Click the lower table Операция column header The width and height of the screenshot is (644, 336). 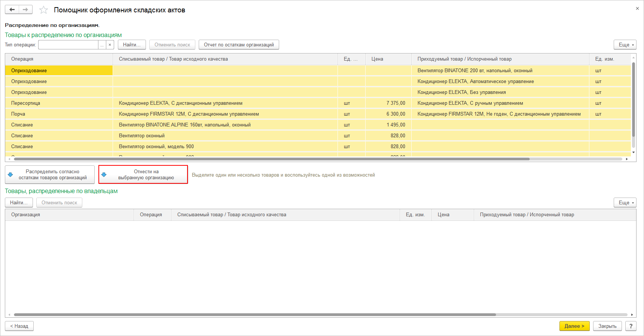tap(152, 215)
